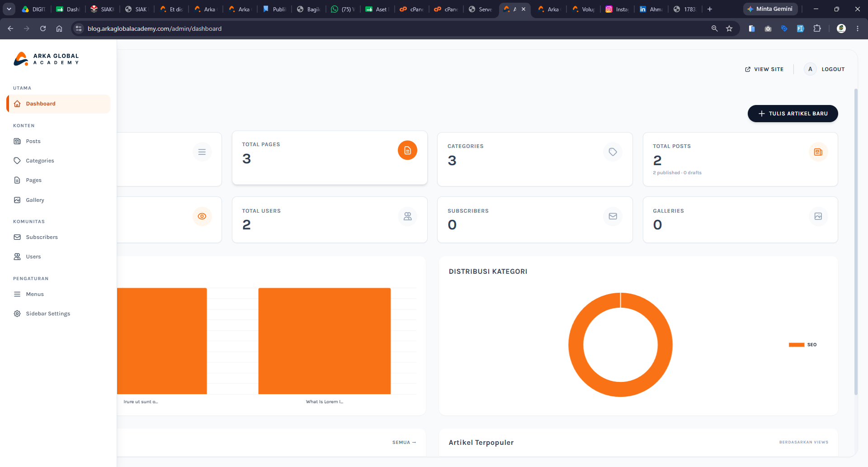Click the orange eye views icon
This screenshot has width=868, height=467.
(x=202, y=216)
